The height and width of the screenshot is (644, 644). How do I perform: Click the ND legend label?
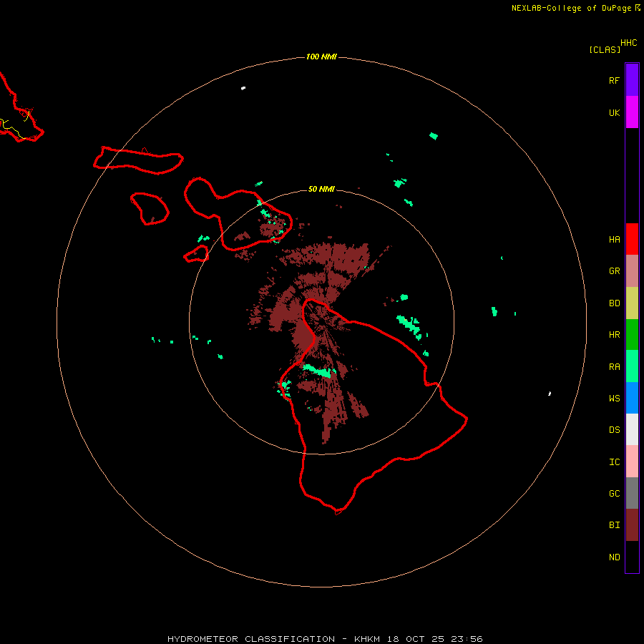614,557
